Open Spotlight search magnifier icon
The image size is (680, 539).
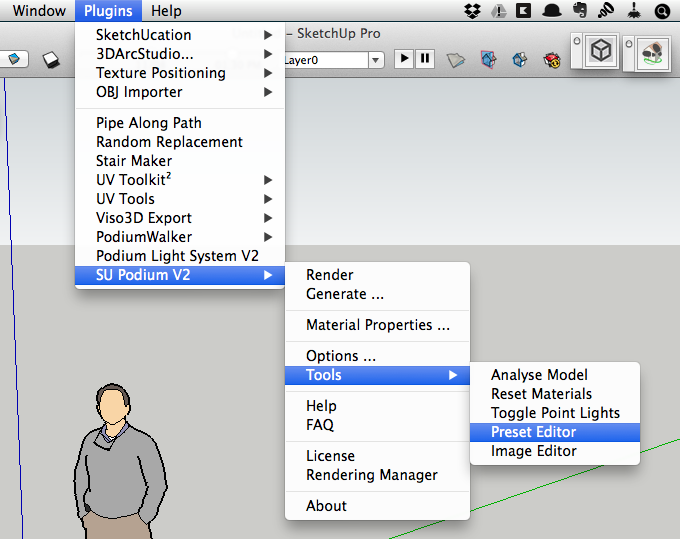coord(662,11)
